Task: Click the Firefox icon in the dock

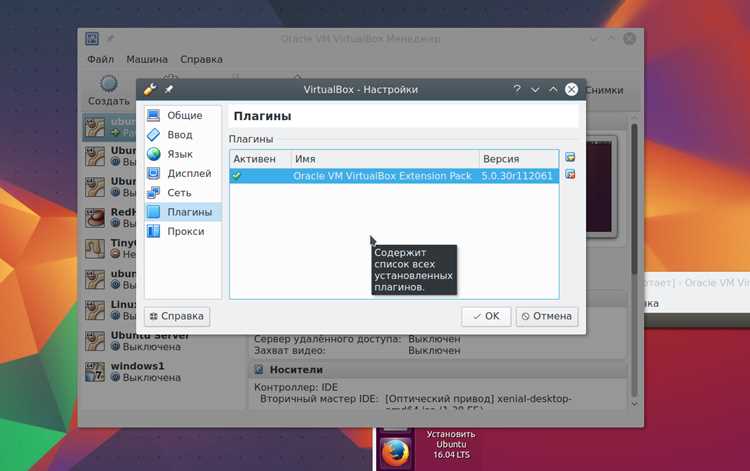Action: click(x=395, y=452)
